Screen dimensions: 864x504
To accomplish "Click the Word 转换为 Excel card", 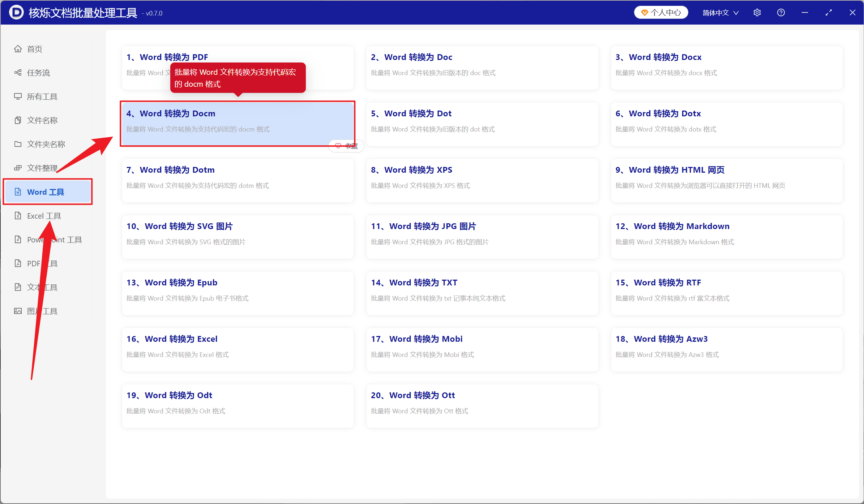I will 238,349.
